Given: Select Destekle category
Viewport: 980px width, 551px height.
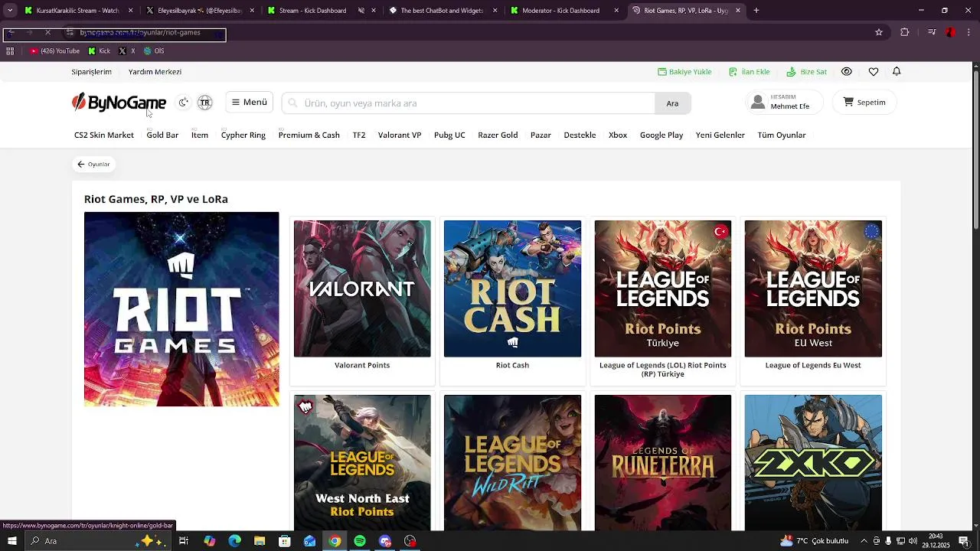Looking at the screenshot, I should point(580,135).
